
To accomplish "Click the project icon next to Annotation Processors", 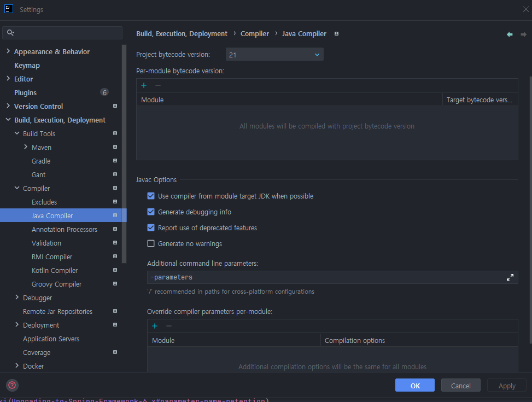I will click(x=115, y=229).
